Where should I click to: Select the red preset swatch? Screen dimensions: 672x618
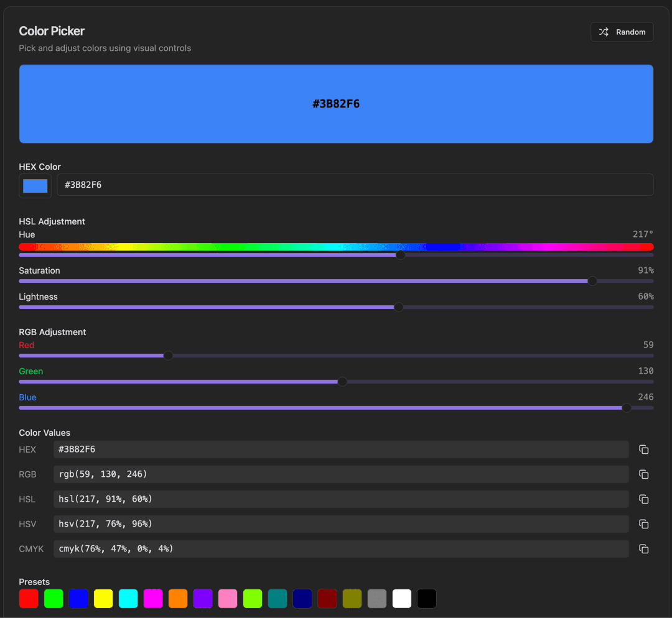tap(29, 599)
